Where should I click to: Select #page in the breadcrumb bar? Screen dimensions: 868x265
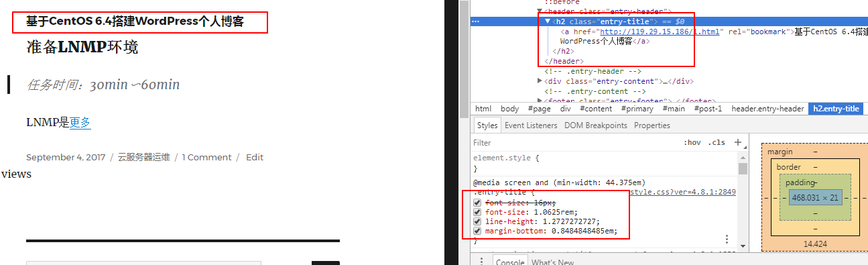point(540,109)
